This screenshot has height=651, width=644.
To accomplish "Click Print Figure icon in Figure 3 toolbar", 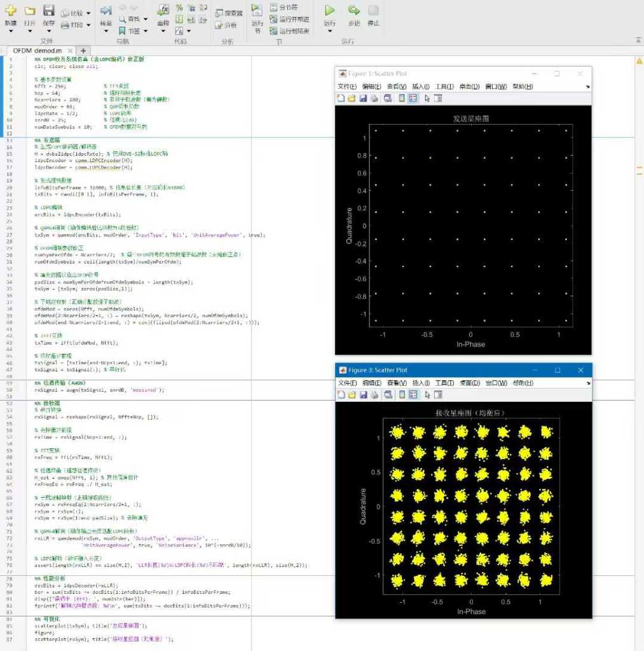I will click(x=374, y=395).
